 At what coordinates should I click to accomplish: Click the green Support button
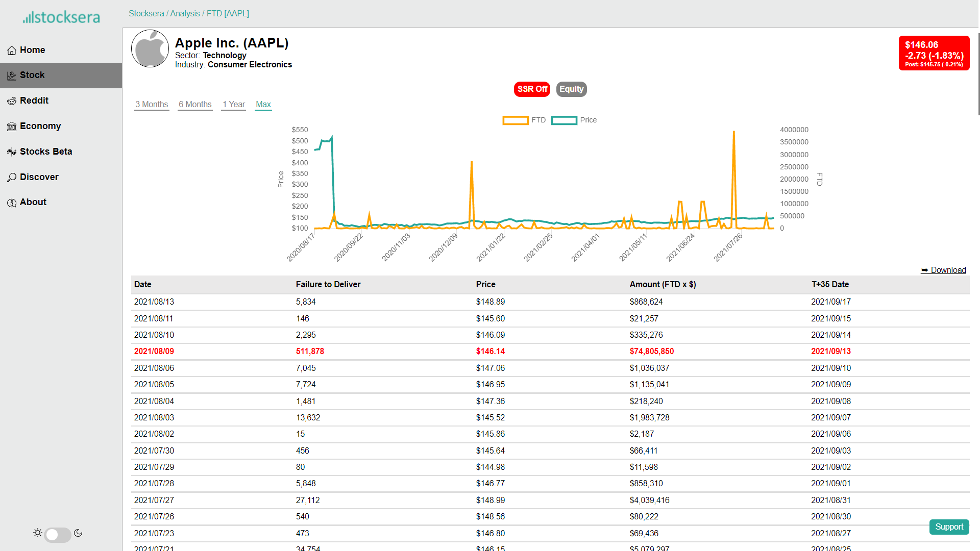pos(949,527)
